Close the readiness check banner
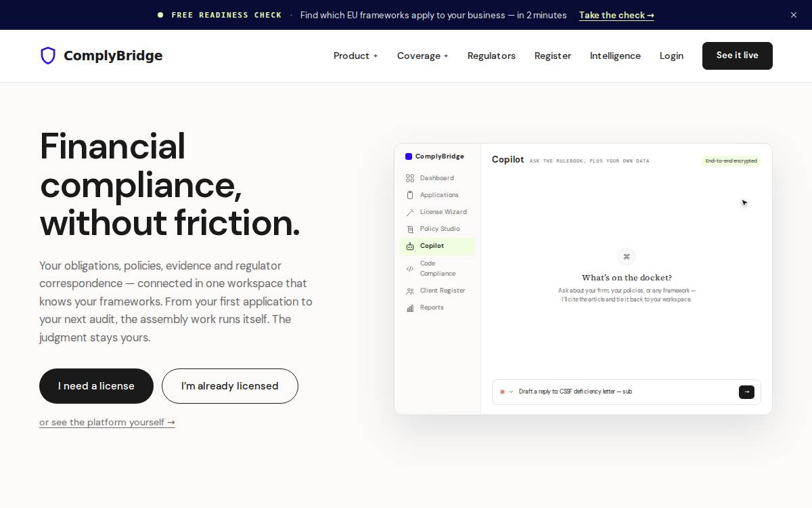 [794, 15]
